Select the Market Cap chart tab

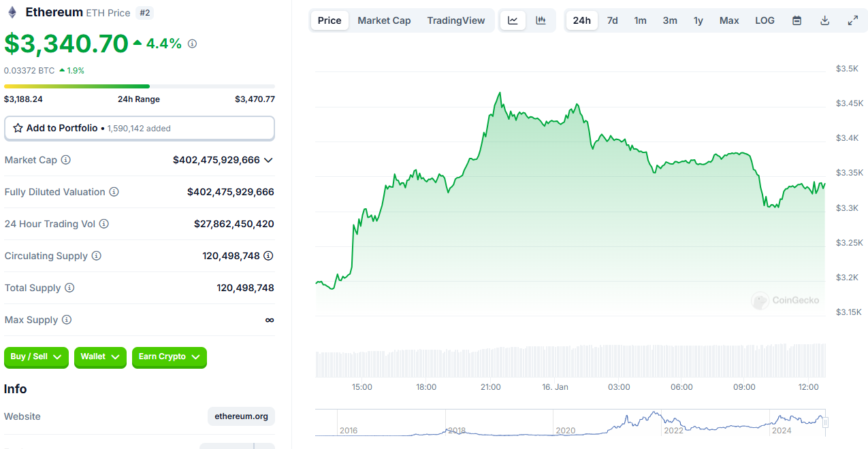[x=384, y=20]
